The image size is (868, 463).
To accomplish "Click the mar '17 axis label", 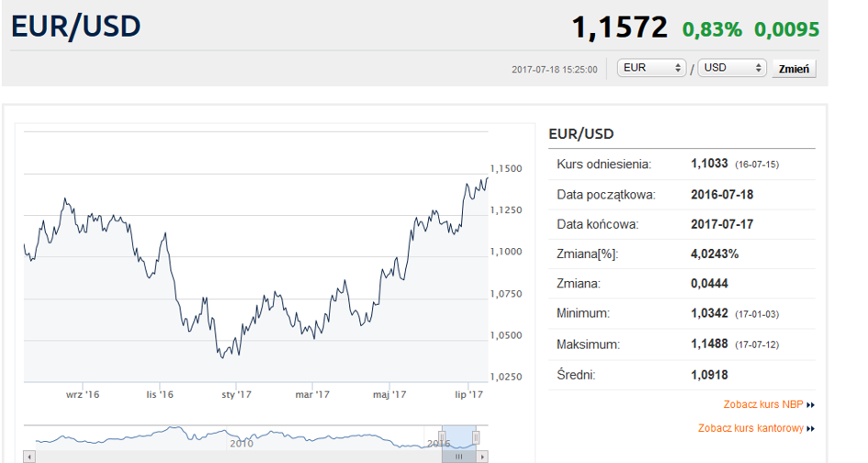I will (x=312, y=395).
